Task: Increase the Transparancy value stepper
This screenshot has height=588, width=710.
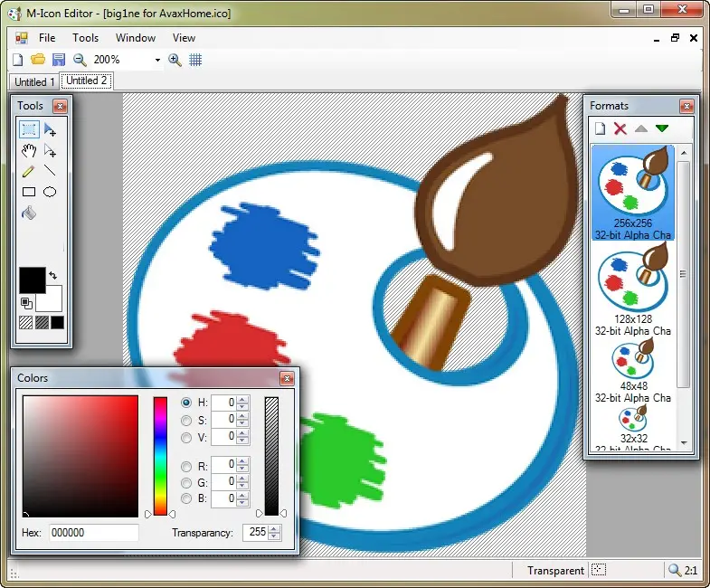Action: click(274, 529)
